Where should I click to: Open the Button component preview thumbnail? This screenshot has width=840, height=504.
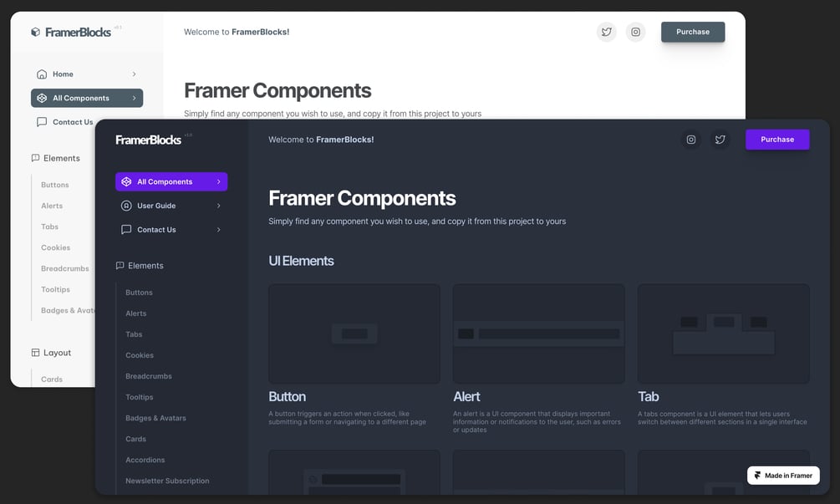click(x=354, y=333)
